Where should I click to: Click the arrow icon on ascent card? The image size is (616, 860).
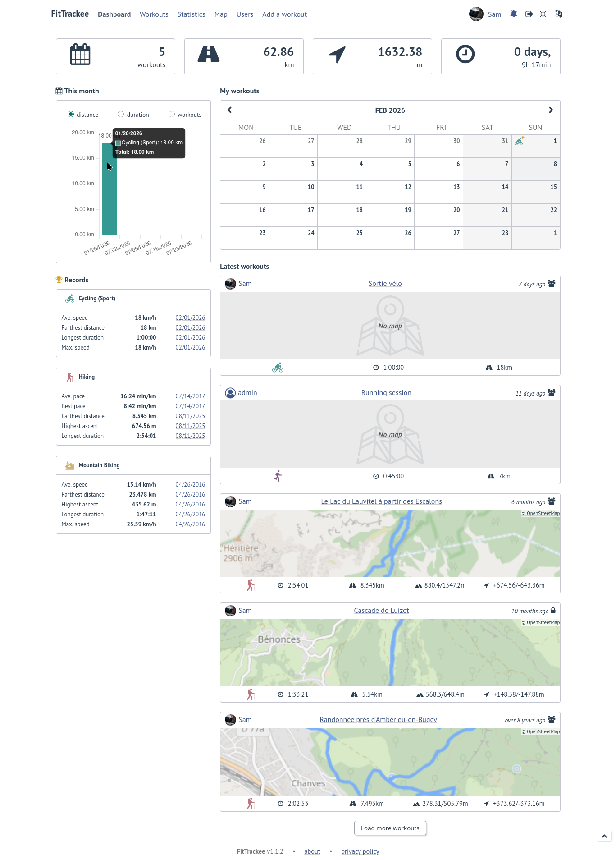[x=337, y=55]
